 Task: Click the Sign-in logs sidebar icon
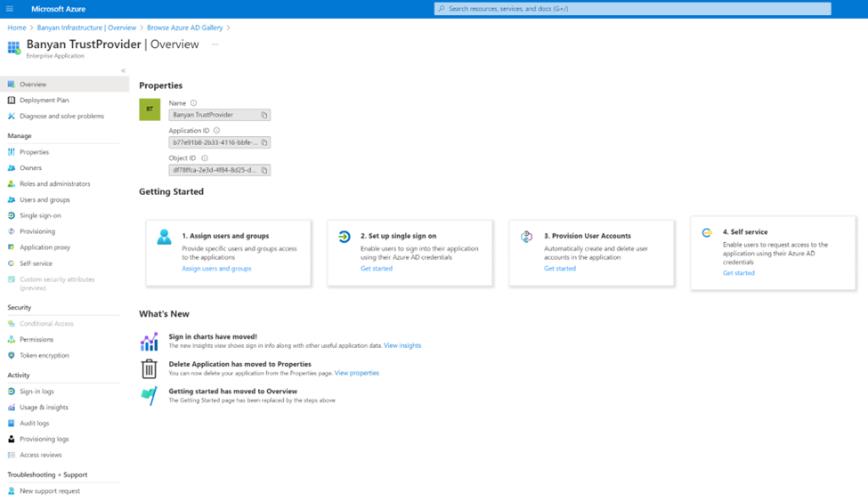coord(11,392)
